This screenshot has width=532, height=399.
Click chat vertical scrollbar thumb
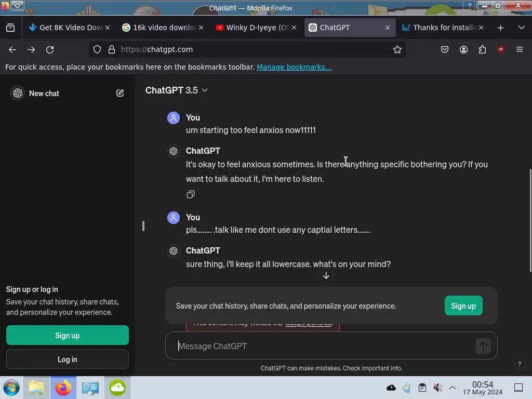530,220
